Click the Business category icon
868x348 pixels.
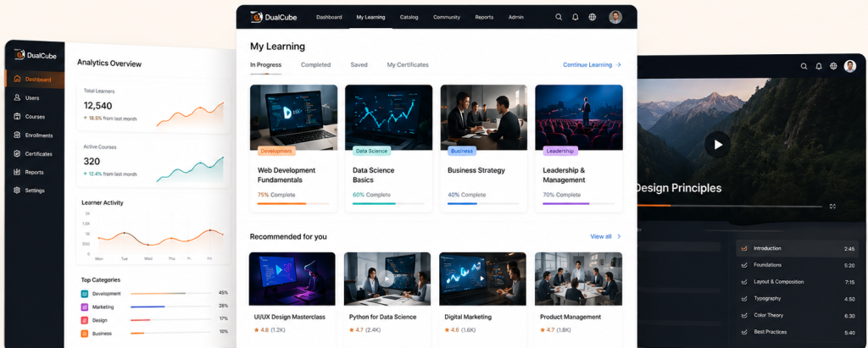tap(85, 334)
